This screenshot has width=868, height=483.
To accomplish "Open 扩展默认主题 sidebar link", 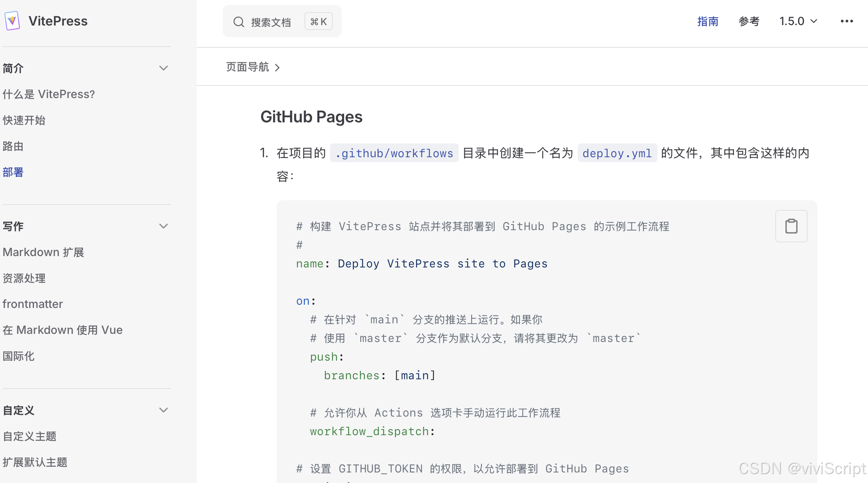I will [x=35, y=462].
